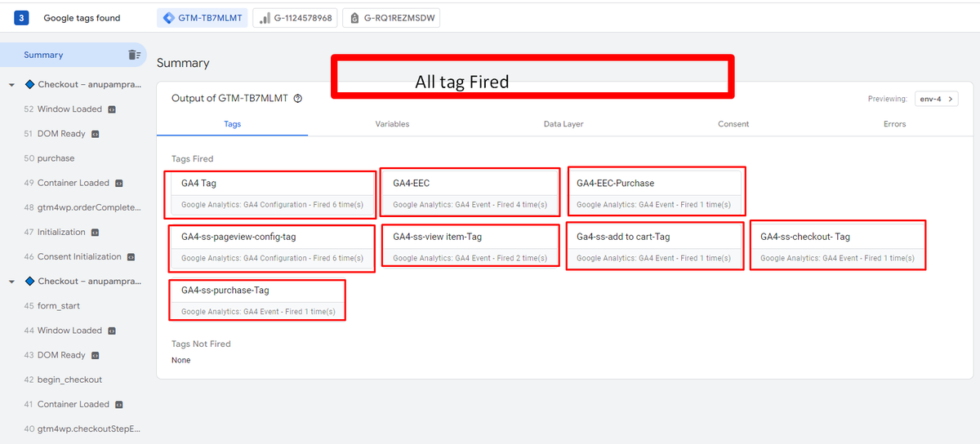
Task: Click the Tags Not Fired heading
Action: pyautogui.click(x=201, y=344)
